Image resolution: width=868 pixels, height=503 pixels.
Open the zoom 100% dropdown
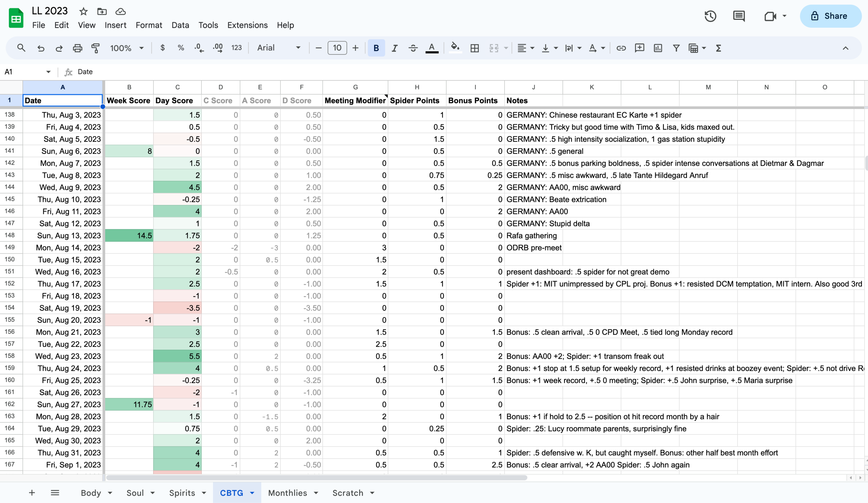(x=127, y=48)
